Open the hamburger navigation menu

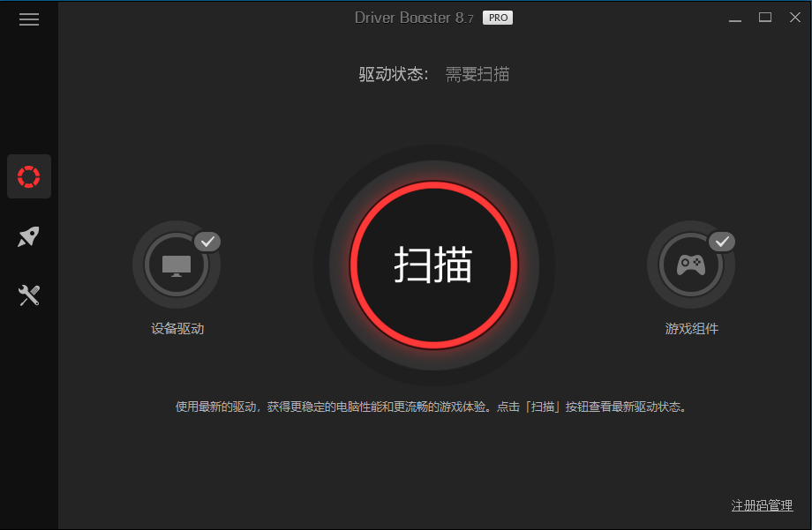pyautogui.click(x=29, y=18)
